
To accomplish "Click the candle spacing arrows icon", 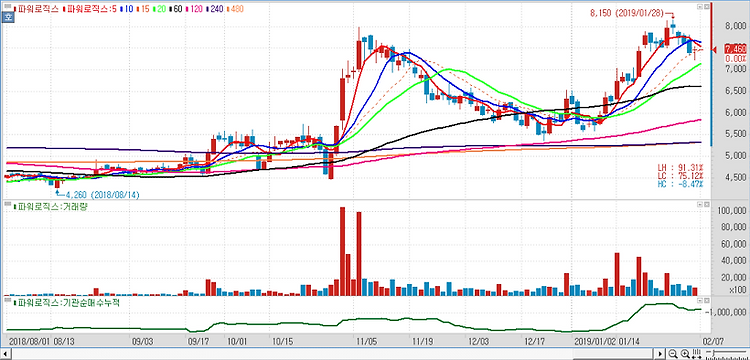I will 697,354.
